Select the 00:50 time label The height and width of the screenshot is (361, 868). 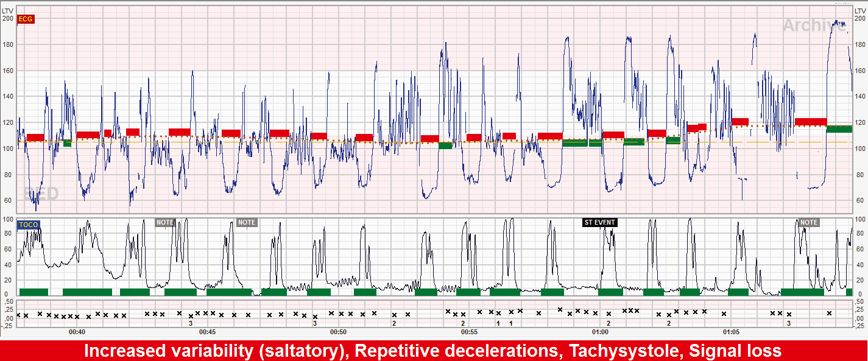click(x=338, y=332)
